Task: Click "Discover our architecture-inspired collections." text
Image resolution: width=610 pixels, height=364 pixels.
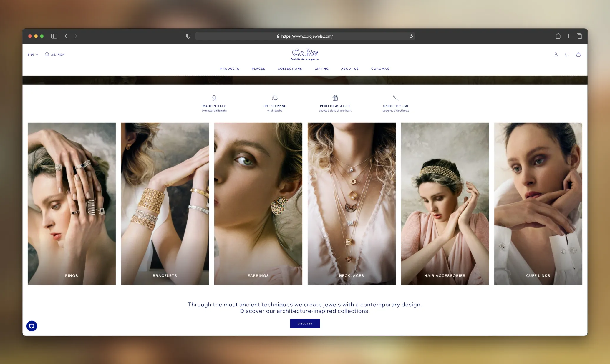Action: 305,311
